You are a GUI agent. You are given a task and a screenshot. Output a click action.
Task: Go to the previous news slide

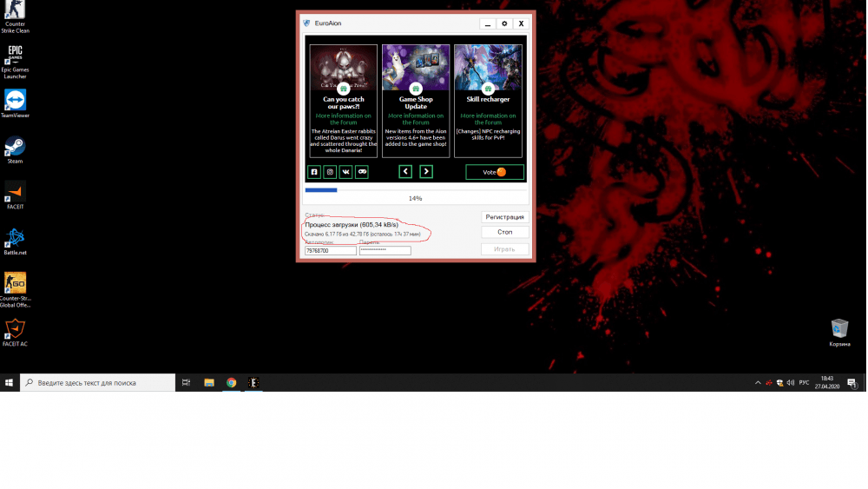(x=405, y=172)
